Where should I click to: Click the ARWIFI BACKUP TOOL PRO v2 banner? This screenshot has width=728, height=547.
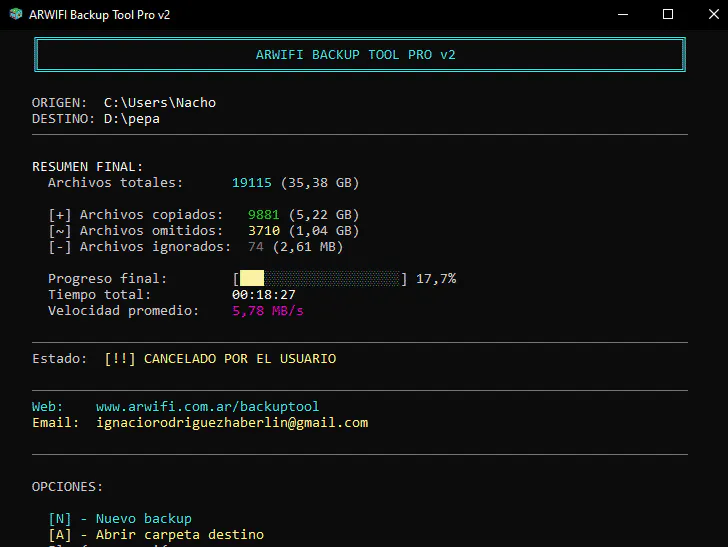[x=360, y=55]
